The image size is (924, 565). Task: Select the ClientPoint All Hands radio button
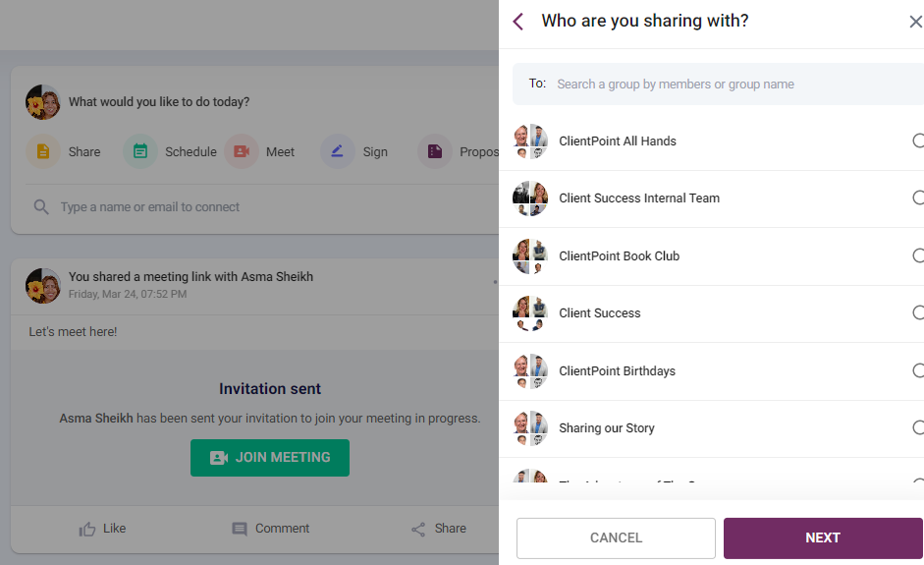pos(918,141)
